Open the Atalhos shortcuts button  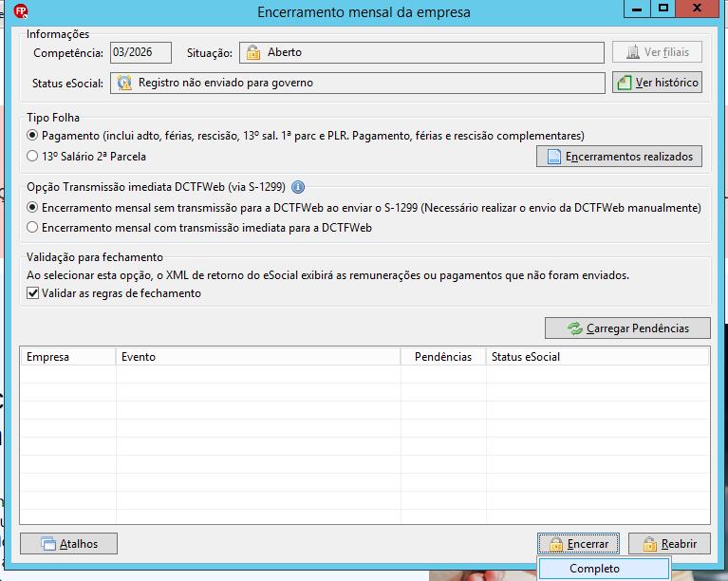tap(68, 543)
